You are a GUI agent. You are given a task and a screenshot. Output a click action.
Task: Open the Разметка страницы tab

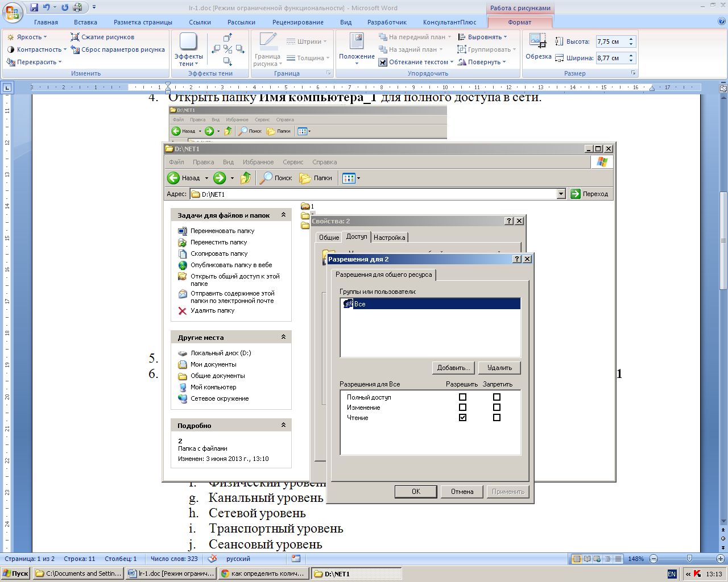click(143, 22)
